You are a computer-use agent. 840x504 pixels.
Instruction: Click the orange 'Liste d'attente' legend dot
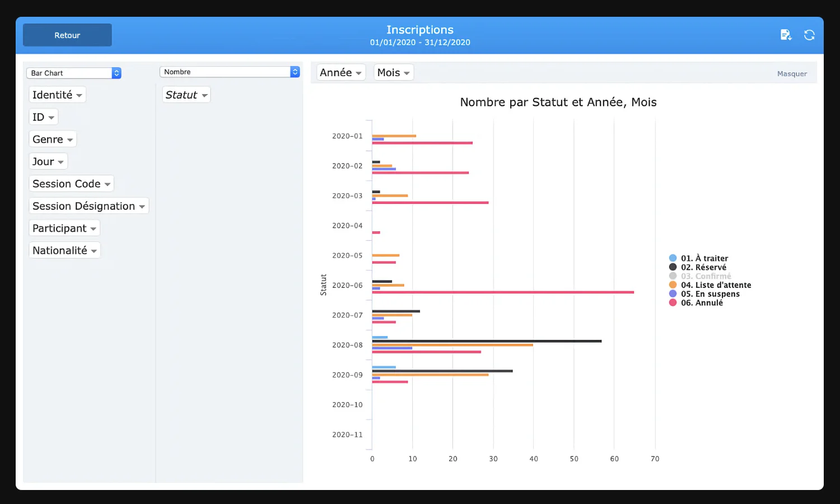click(673, 285)
